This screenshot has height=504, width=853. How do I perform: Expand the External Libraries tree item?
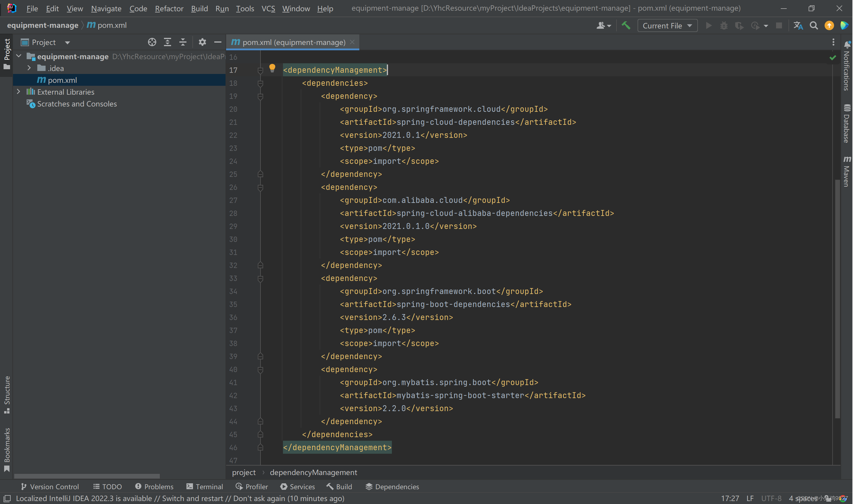(18, 92)
